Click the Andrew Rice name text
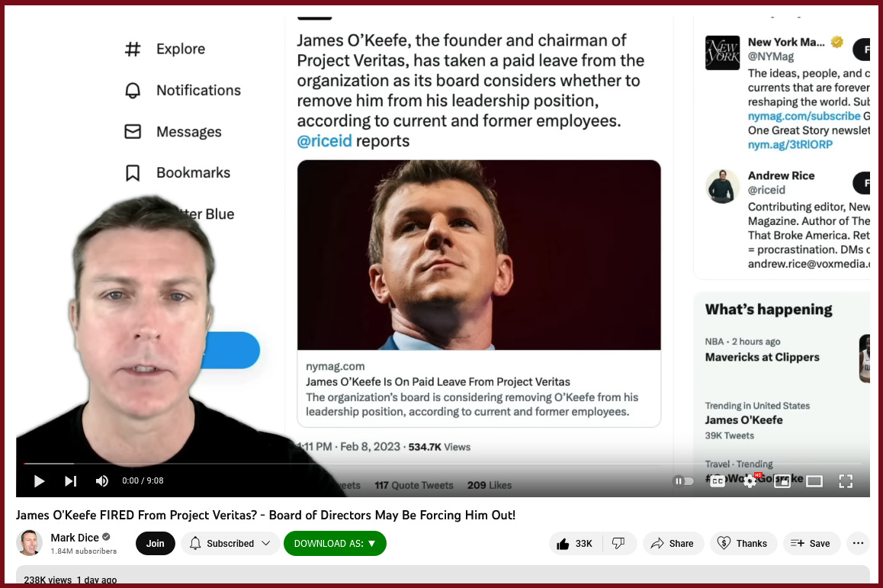Image resolution: width=883 pixels, height=588 pixels. tap(781, 175)
